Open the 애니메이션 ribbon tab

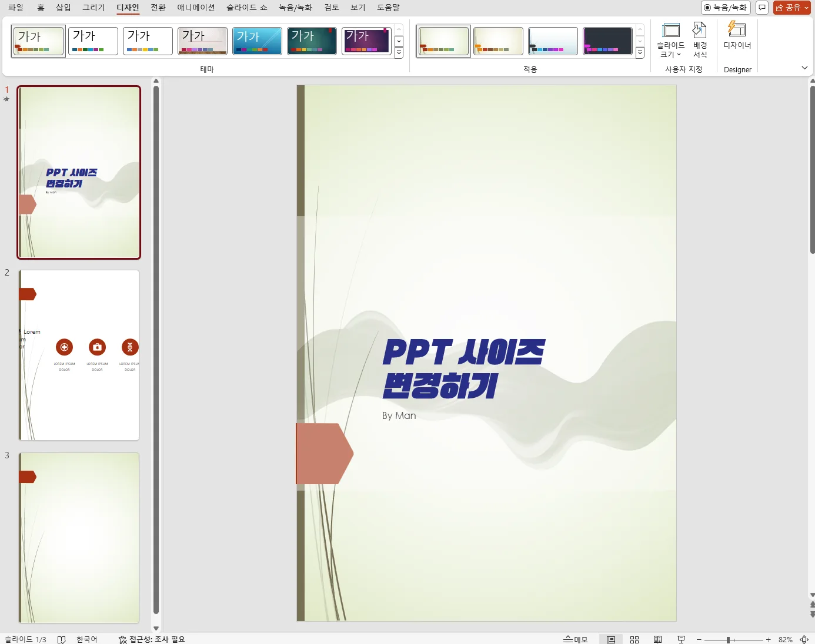click(197, 8)
